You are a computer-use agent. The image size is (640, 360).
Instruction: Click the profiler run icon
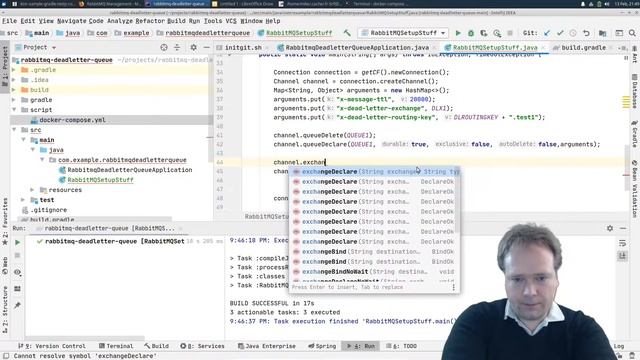(x=497, y=33)
